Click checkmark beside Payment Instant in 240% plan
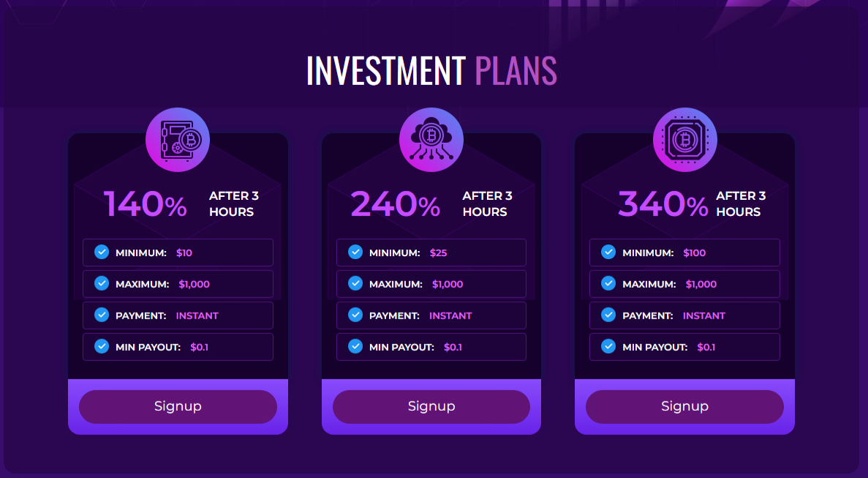Viewport: 868px width, 478px height. coord(355,315)
